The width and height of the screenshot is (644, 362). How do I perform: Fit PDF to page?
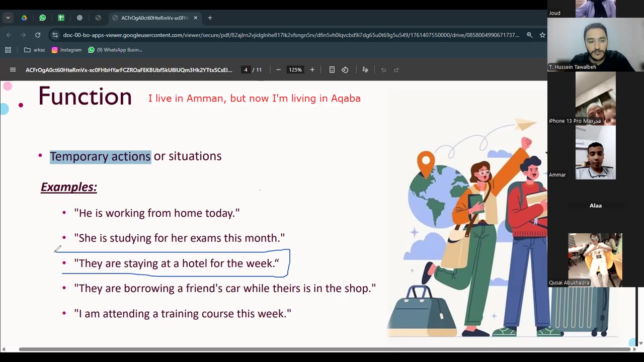point(332,70)
